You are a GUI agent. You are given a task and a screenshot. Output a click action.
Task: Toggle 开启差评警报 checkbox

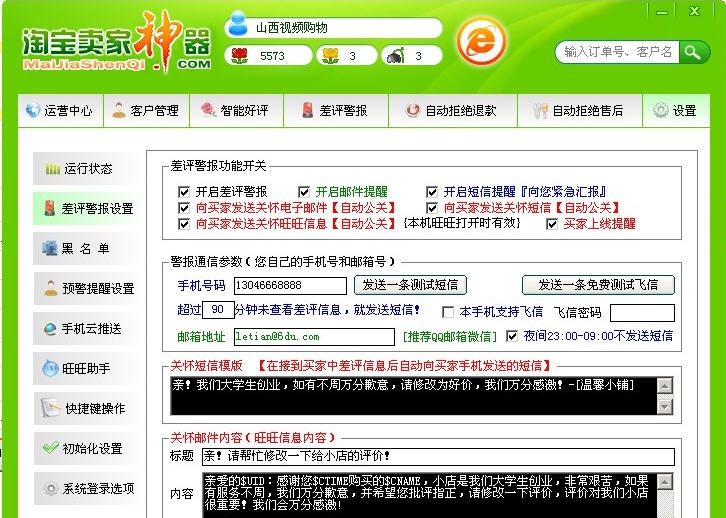[x=184, y=192]
